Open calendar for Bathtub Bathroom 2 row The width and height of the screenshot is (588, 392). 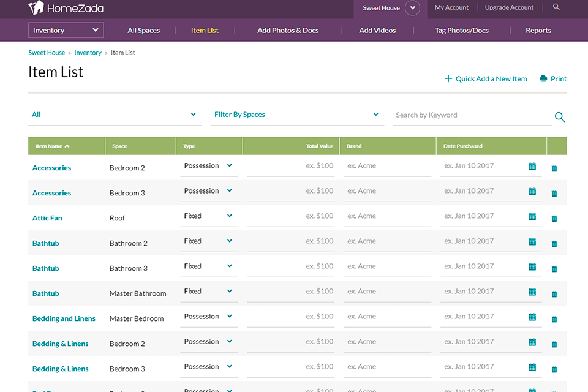point(532,241)
